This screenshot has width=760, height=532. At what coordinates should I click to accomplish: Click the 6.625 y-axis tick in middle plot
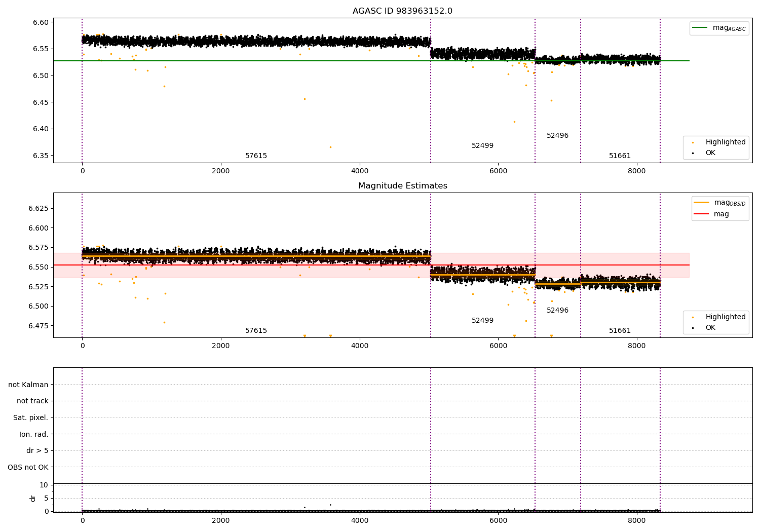pyautogui.click(x=39, y=208)
